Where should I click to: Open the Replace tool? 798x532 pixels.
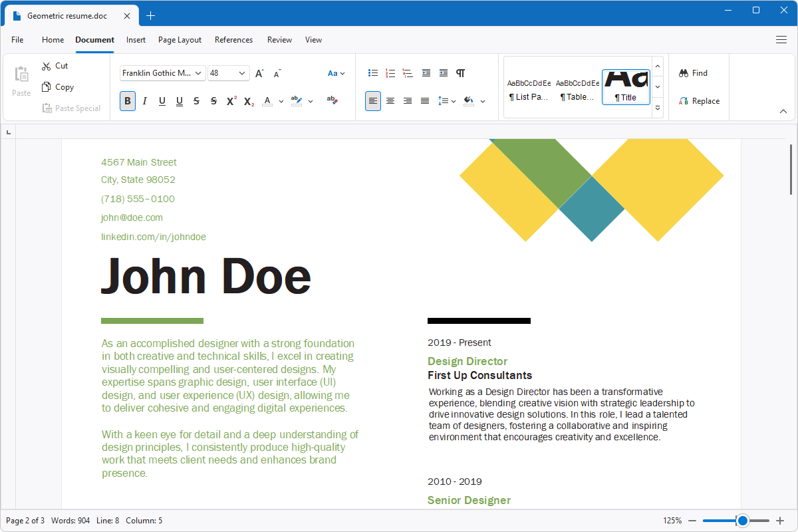coord(700,100)
